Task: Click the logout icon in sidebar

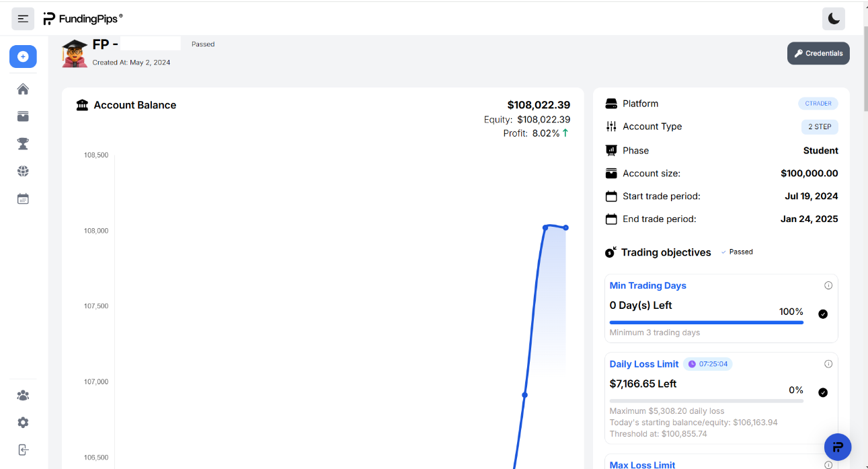Action: [x=23, y=449]
